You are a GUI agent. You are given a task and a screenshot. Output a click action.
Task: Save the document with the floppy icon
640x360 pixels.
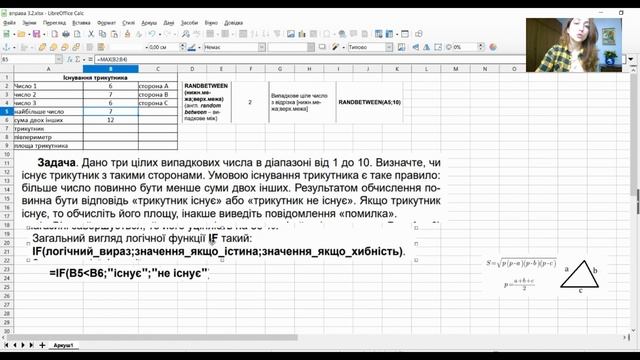(x=36, y=34)
